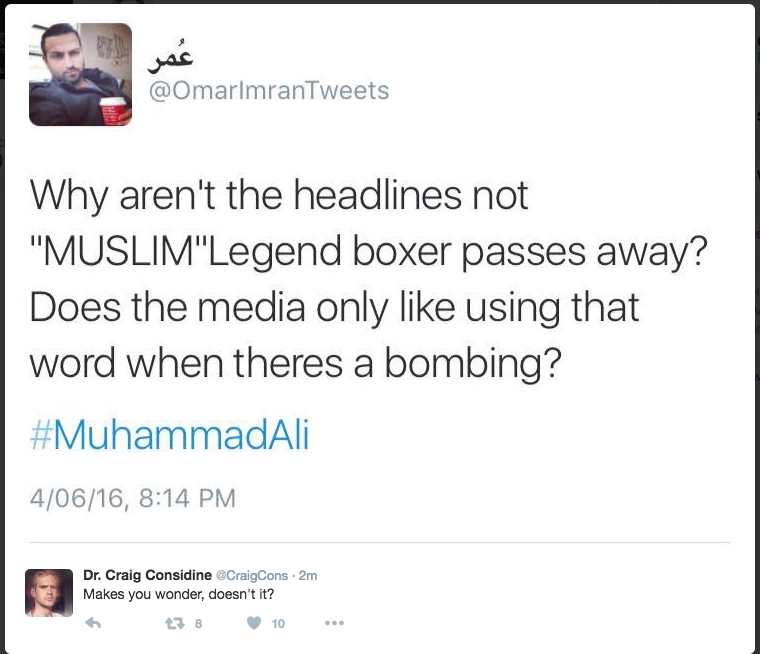
Task: Open the Dr. Craig Considine name link
Action: (147, 575)
